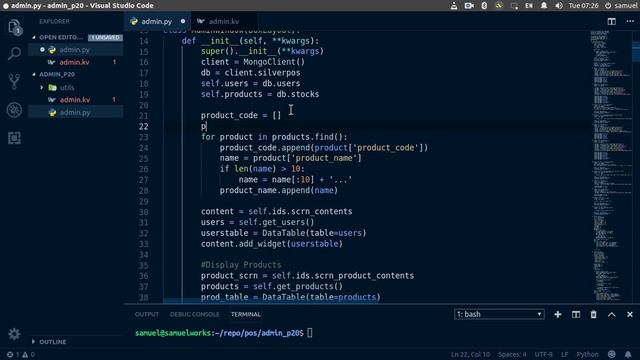The image size is (640, 360).
Task: Click 'self.products = db.stocks' line
Action: (260, 94)
